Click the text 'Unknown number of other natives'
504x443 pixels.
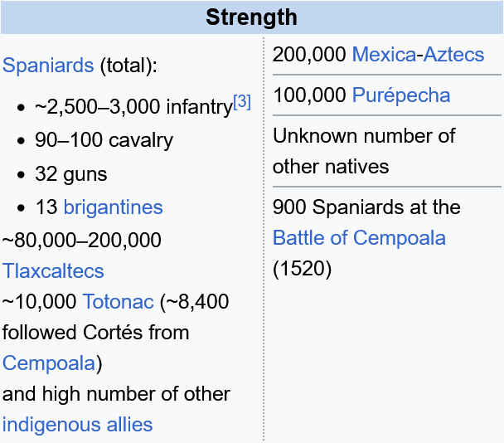click(364, 151)
